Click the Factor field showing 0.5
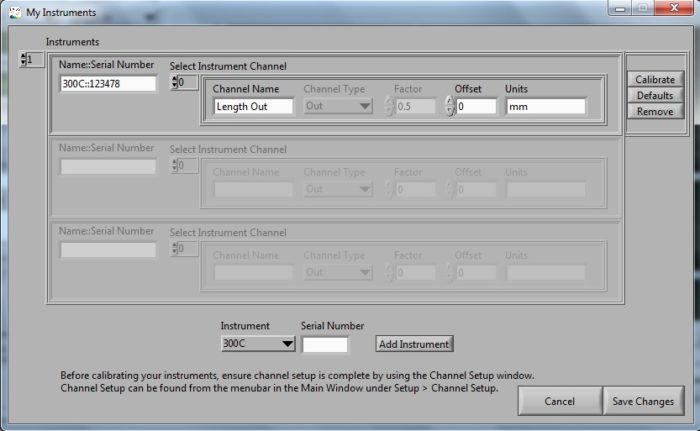Image resolution: width=700 pixels, height=431 pixels. coord(415,106)
